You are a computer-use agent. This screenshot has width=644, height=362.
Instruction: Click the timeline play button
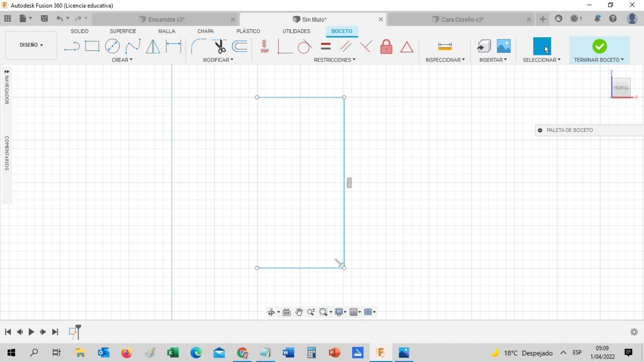point(31,332)
